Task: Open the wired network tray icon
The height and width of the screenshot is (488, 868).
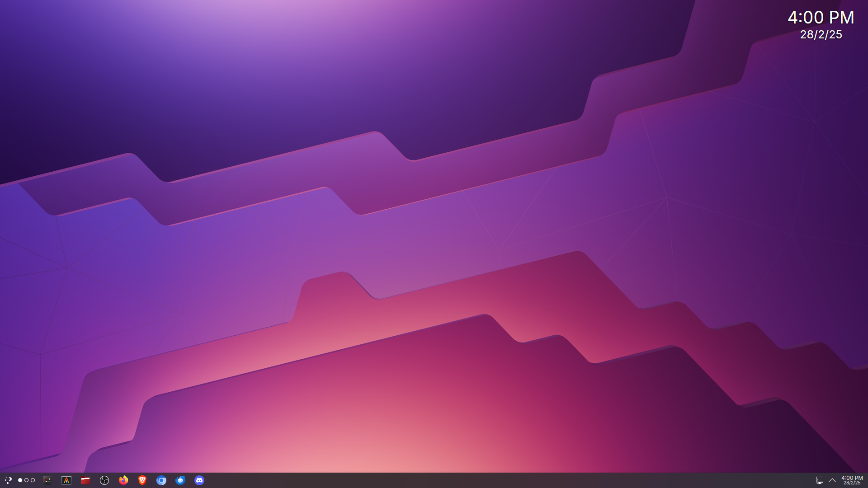Action: (819, 480)
